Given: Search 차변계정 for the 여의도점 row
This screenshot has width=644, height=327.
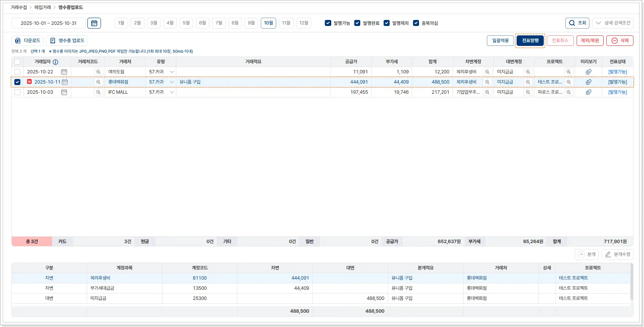Looking at the screenshot, I should click(x=487, y=72).
